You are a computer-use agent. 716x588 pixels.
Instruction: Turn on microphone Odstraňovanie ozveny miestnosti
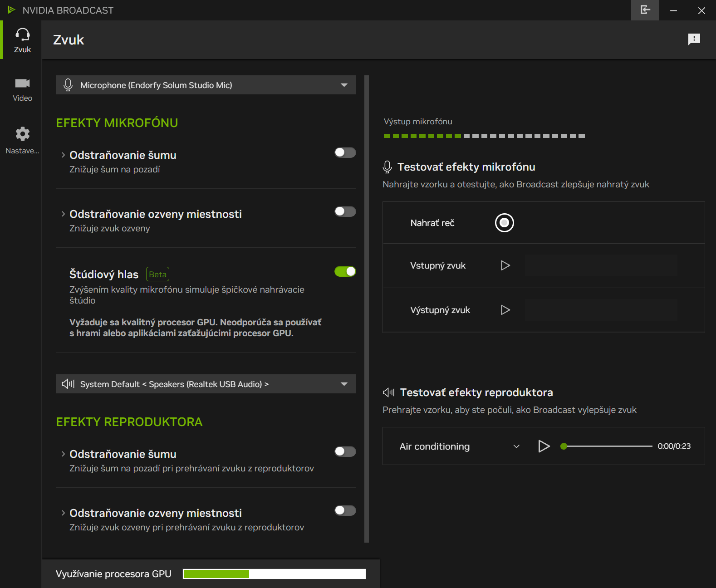pyautogui.click(x=345, y=211)
